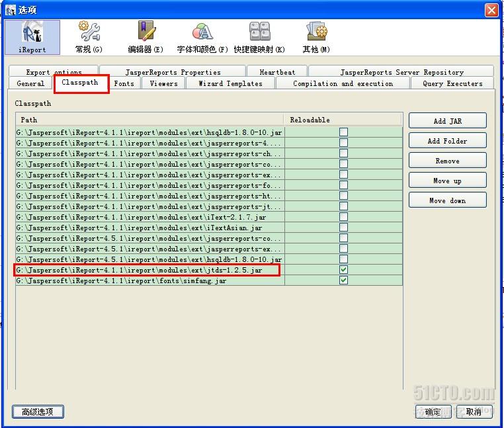Switch to the Fonts tab

pyautogui.click(x=124, y=83)
